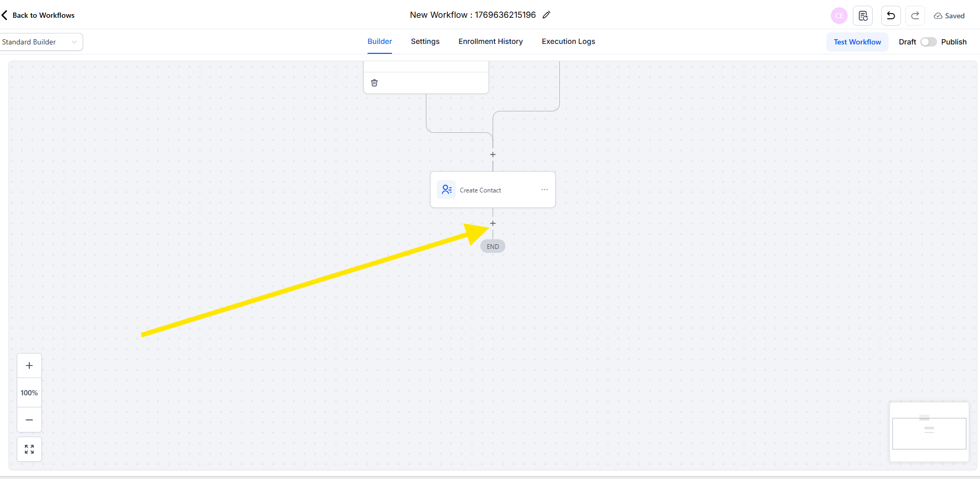Zoom out the canvas with minus button
The image size is (980, 479).
click(29, 420)
